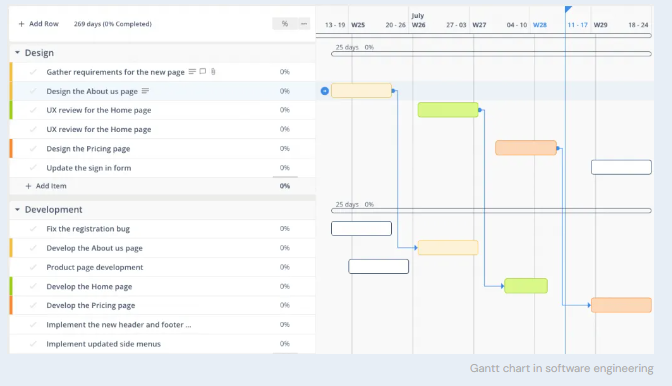Mark Design the About us page complete
The height and width of the screenshot is (386, 672).
pyautogui.click(x=33, y=91)
